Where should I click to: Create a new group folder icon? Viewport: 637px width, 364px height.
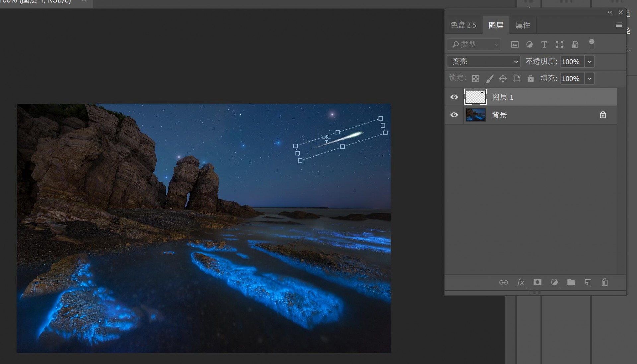571,282
